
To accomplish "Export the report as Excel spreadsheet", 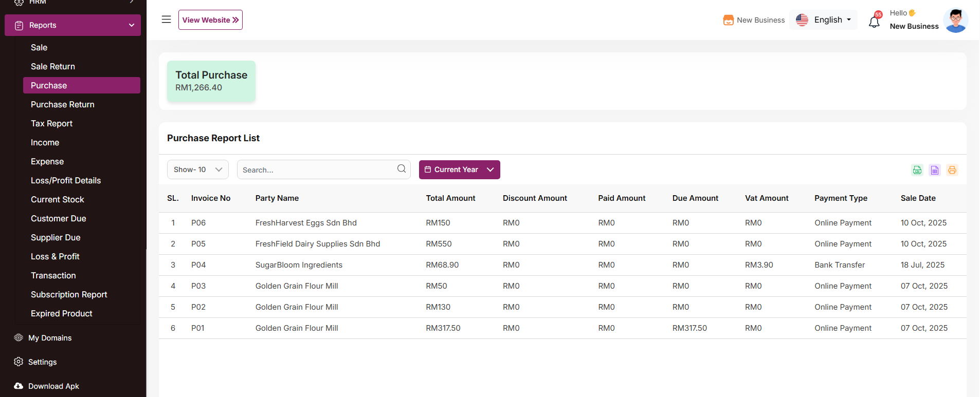I will (x=934, y=170).
